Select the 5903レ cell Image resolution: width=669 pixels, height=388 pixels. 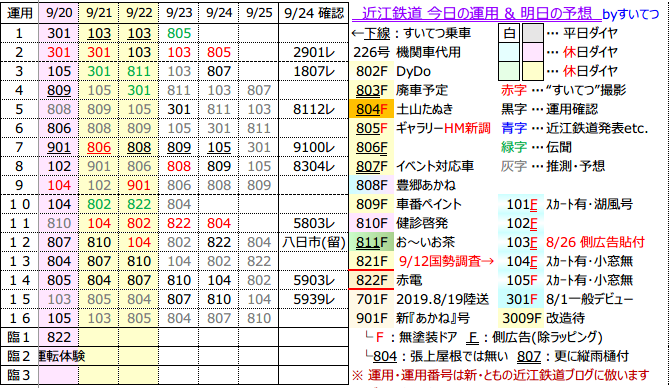[x=314, y=280]
